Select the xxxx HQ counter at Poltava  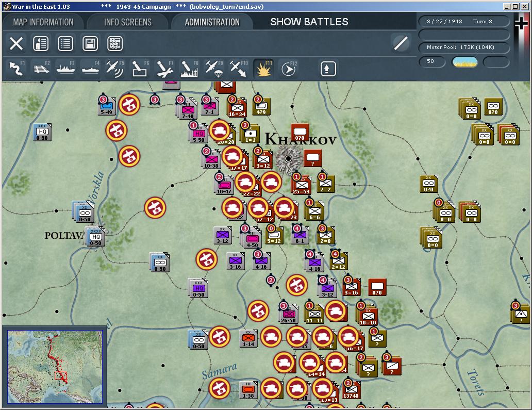(x=96, y=237)
